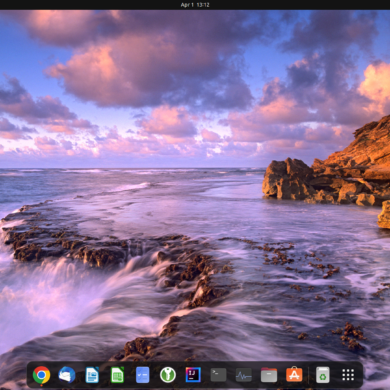Launch the Ubuntu Software store

pyautogui.click(x=294, y=375)
